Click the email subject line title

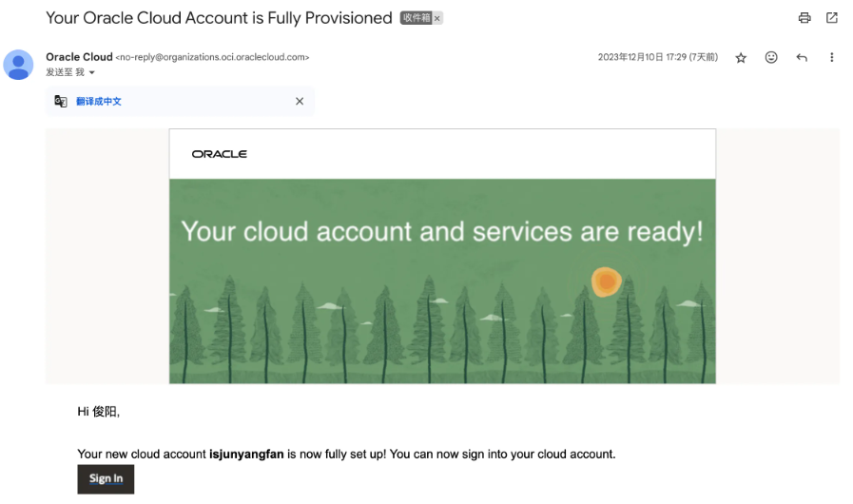(219, 18)
